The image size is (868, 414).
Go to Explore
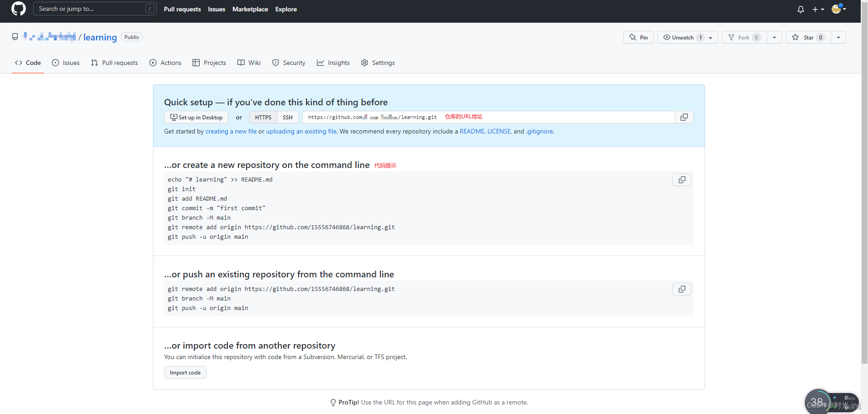pyautogui.click(x=286, y=9)
